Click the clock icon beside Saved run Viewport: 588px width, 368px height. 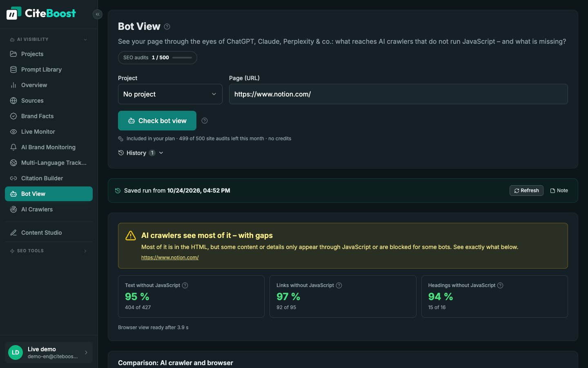pos(118,191)
